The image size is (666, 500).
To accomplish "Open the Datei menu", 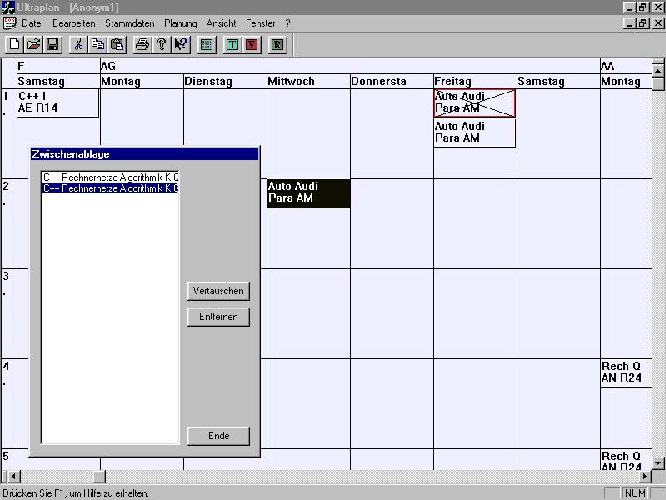I will tap(31, 22).
